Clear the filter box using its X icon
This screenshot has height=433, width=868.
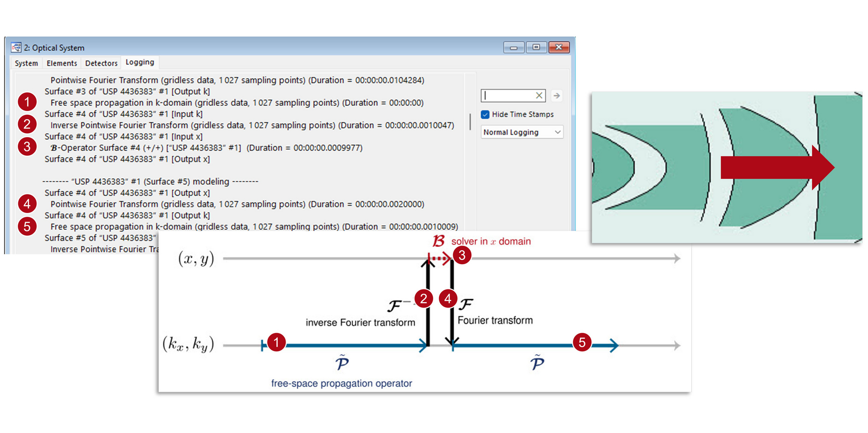539,95
